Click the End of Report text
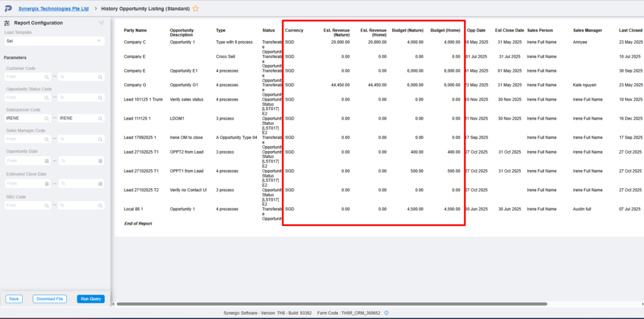644x319 pixels. click(x=138, y=223)
